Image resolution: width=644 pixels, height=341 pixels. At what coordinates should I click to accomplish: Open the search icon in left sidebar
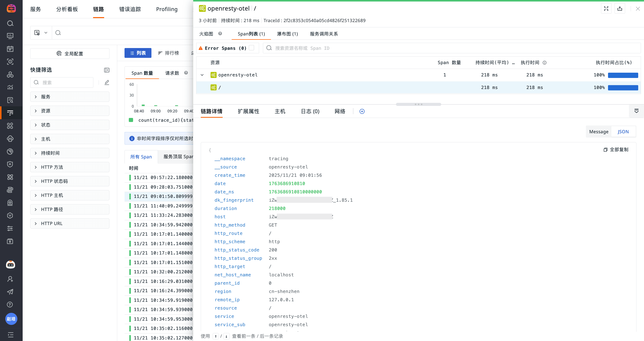10,23
